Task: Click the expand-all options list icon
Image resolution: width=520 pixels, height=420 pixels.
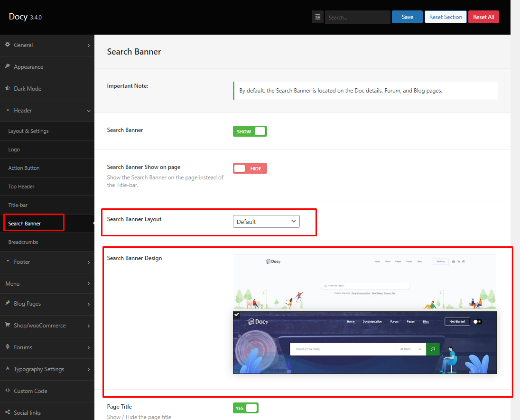Action: pos(317,17)
